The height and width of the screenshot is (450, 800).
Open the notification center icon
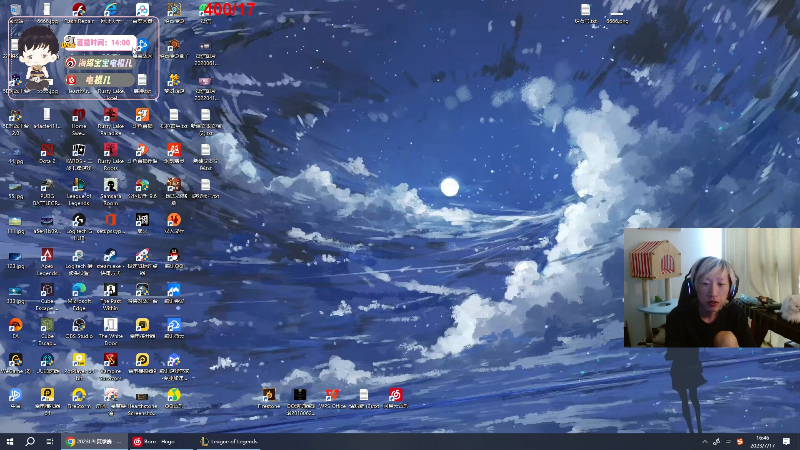787,441
